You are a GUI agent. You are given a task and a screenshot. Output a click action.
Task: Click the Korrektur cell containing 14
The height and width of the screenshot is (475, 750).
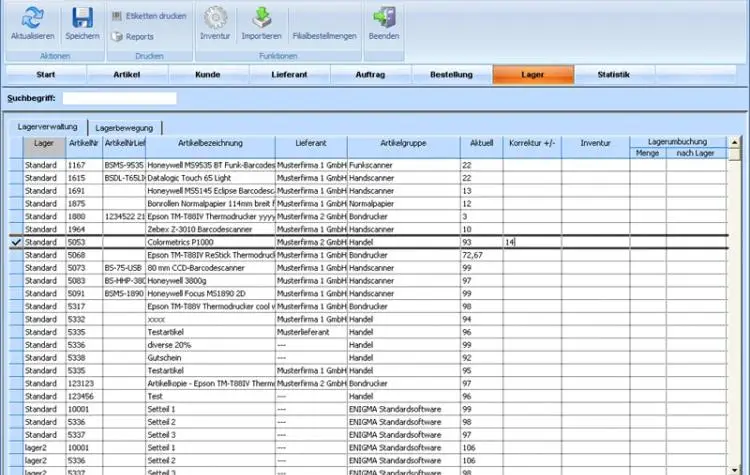(531, 242)
